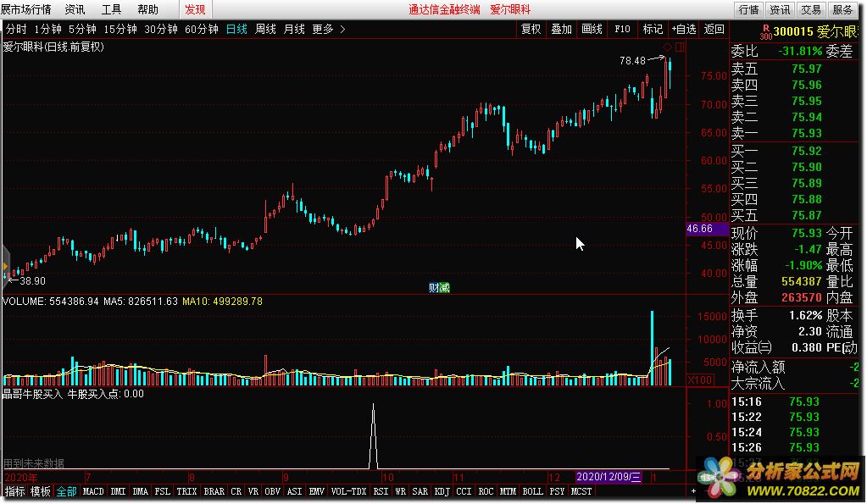Screen dimensions: 867x504
Task: Select the 5分钟 timeframe
Action: 82,30
